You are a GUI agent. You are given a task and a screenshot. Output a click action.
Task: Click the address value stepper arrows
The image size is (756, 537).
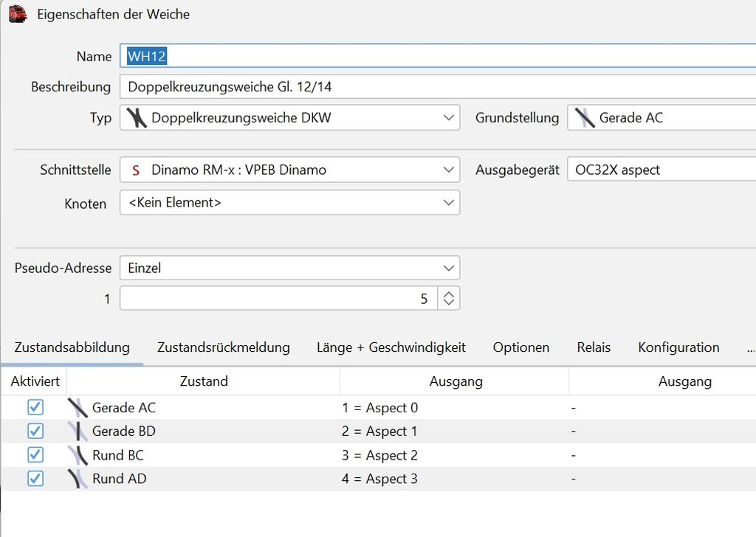[448, 299]
